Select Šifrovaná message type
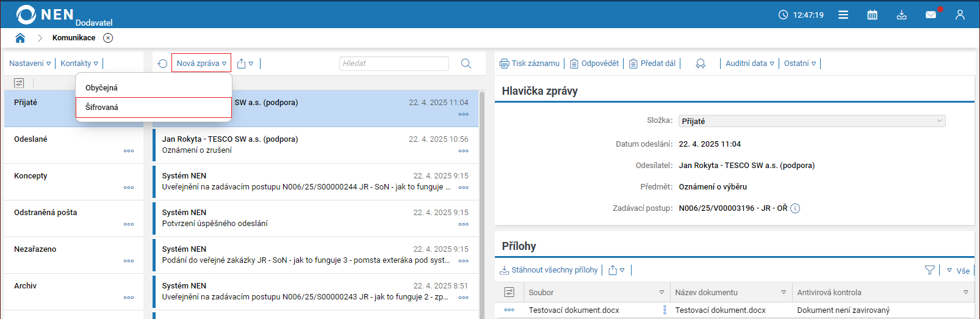The image size is (980, 319). click(154, 107)
